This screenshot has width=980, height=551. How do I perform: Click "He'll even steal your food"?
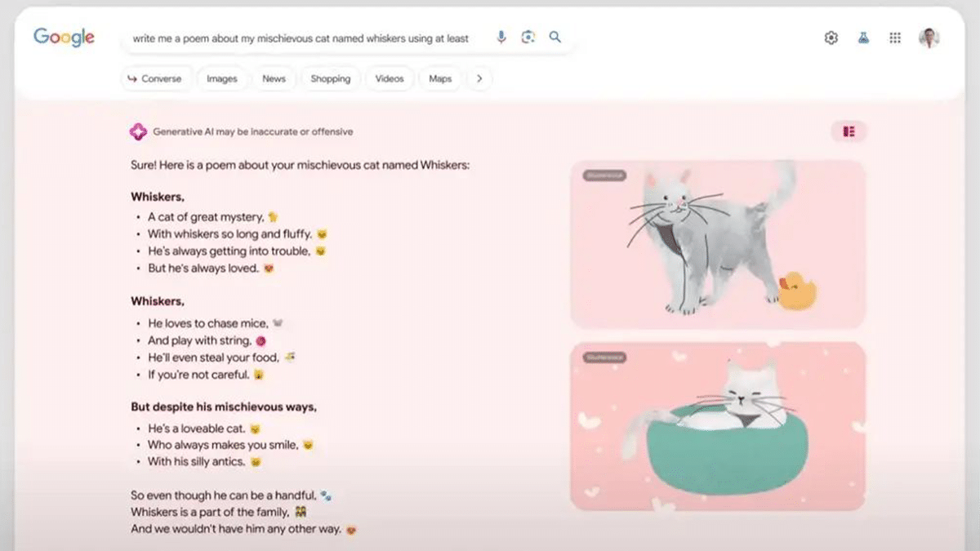tap(214, 358)
